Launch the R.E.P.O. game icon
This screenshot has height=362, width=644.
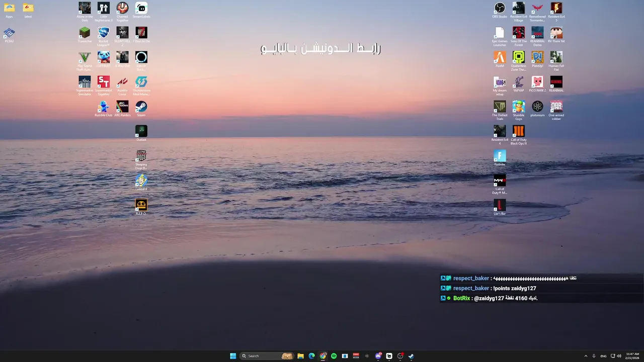(x=141, y=207)
